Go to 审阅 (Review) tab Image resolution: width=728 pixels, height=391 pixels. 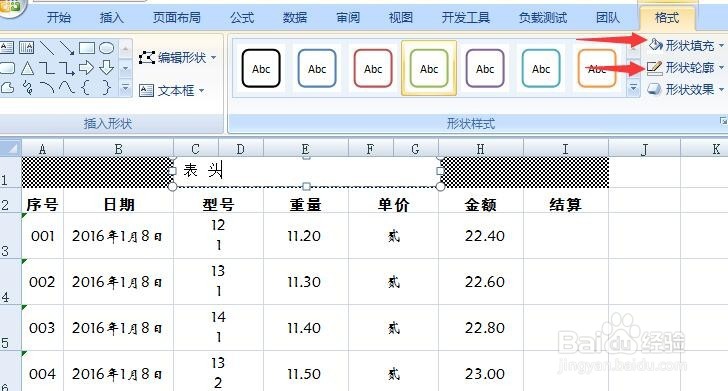(348, 18)
